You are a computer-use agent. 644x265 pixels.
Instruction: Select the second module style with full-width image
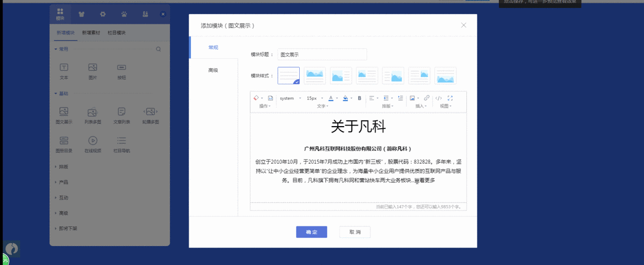[315, 76]
